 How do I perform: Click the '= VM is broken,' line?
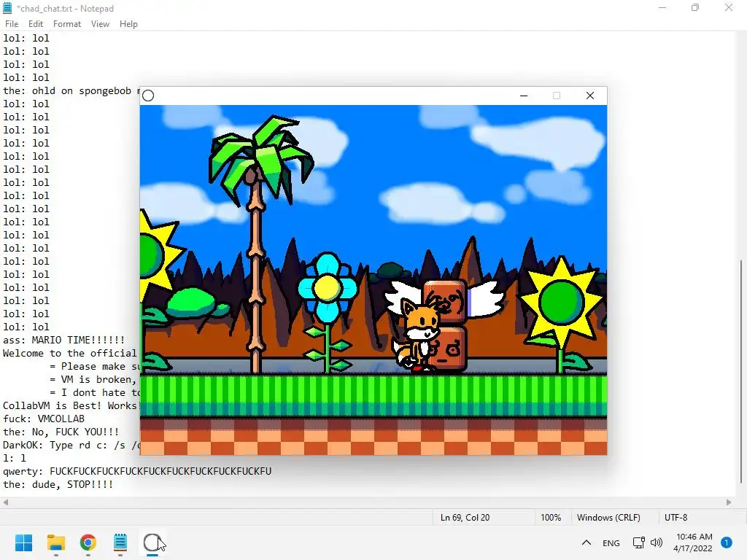point(93,379)
